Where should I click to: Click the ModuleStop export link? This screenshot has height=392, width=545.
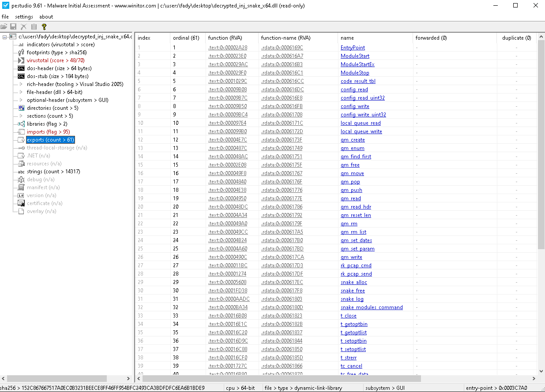click(x=355, y=73)
